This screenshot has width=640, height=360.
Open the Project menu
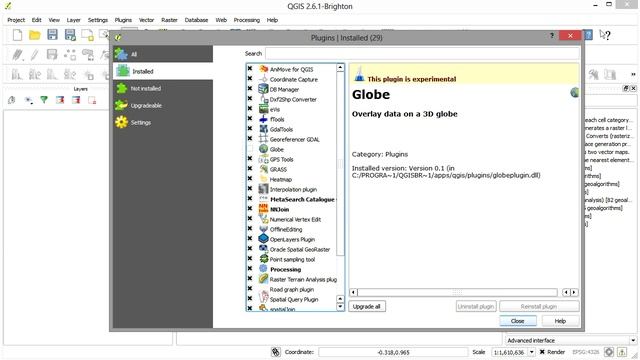point(16,20)
